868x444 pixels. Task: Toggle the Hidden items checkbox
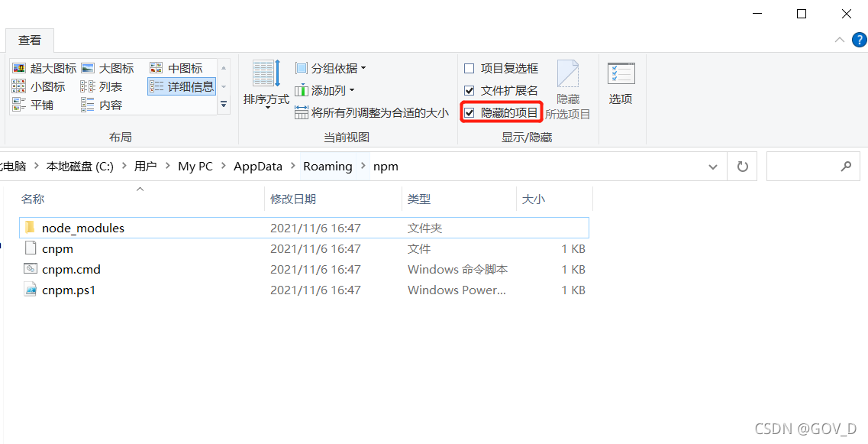tap(501, 113)
